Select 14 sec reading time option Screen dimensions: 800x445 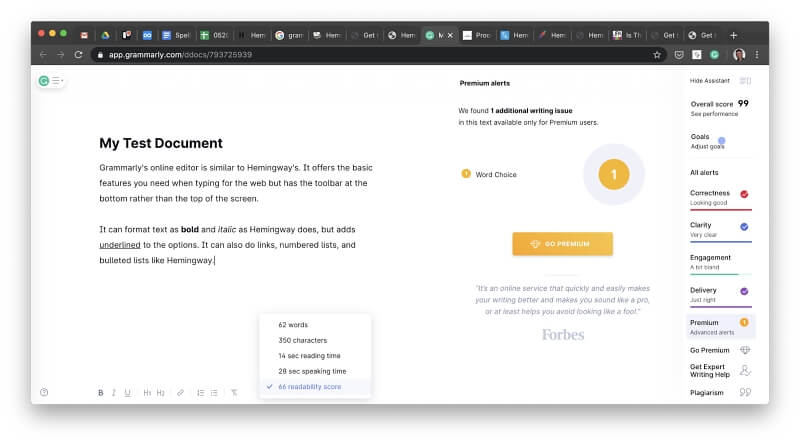(x=315, y=356)
